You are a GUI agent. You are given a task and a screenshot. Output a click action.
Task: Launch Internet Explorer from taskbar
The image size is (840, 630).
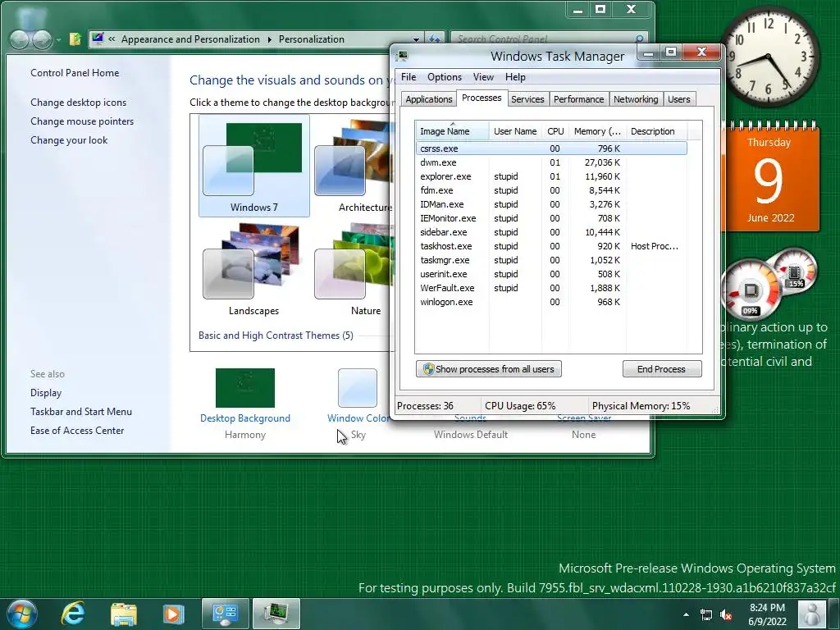(73, 614)
